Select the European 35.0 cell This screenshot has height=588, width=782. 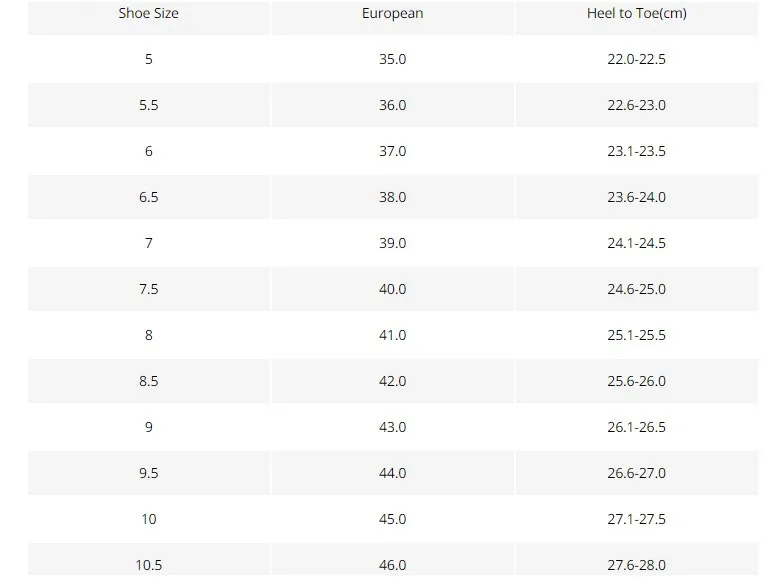coord(392,59)
